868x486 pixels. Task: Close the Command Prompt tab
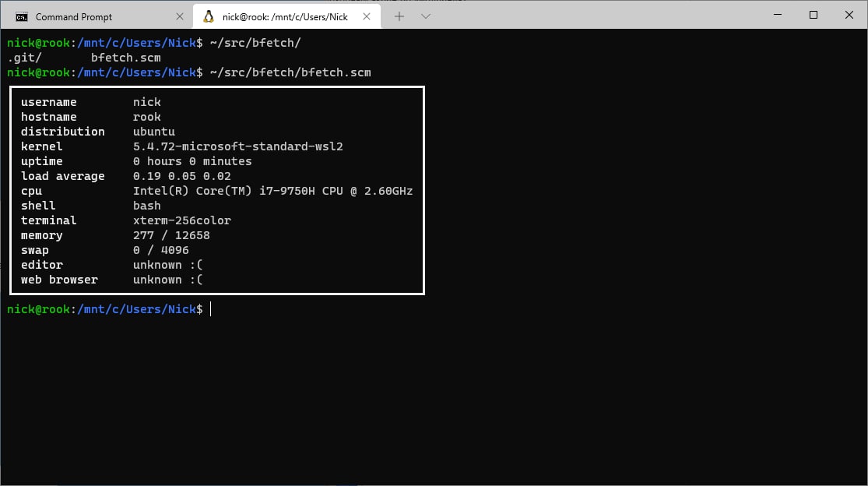pos(179,16)
